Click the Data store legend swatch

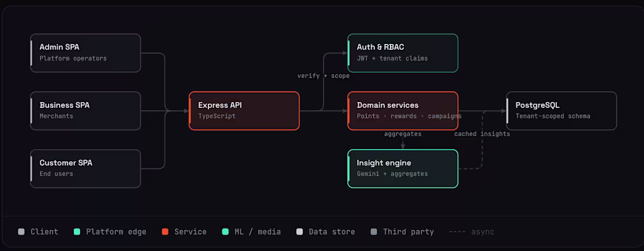pyautogui.click(x=300, y=232)
